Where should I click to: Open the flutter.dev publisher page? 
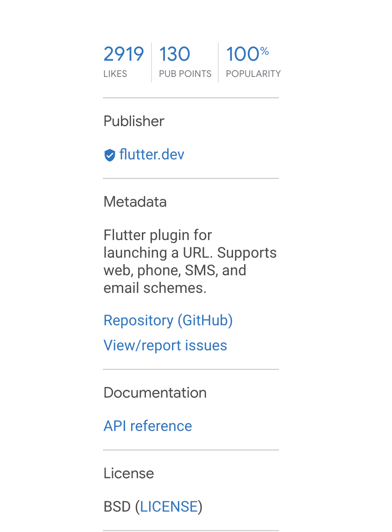[152, 155]
